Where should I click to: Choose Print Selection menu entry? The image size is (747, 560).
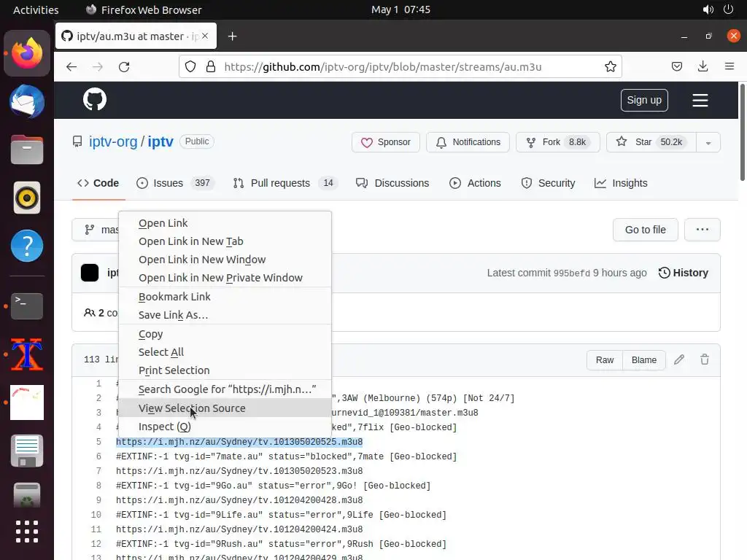(x=225, y=370)
